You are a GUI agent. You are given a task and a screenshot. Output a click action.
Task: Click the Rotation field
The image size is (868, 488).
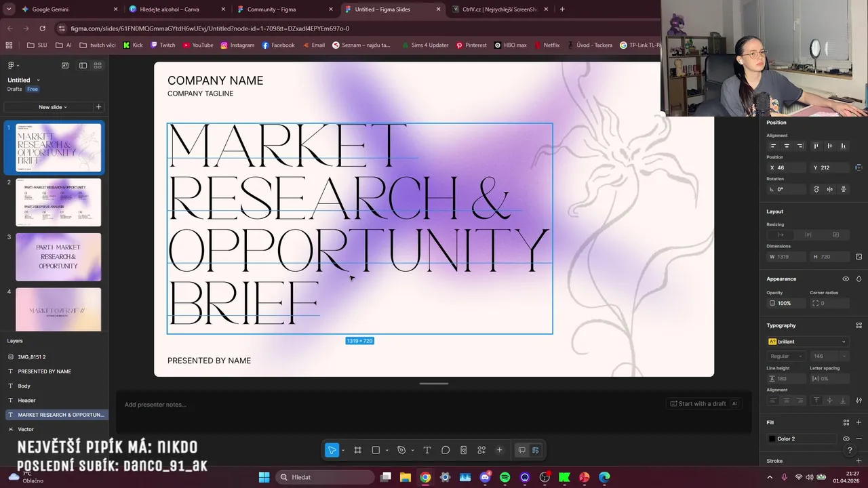(787, 189)
